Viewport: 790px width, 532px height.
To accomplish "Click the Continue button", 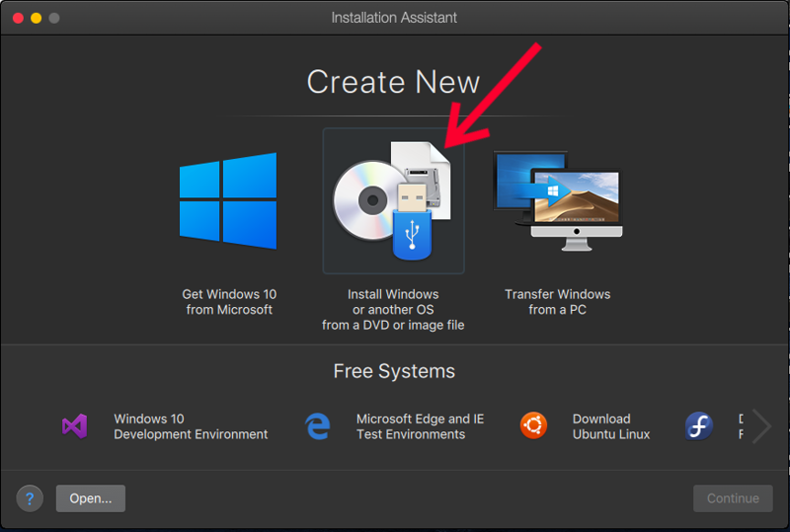I will tap(733, 498).
